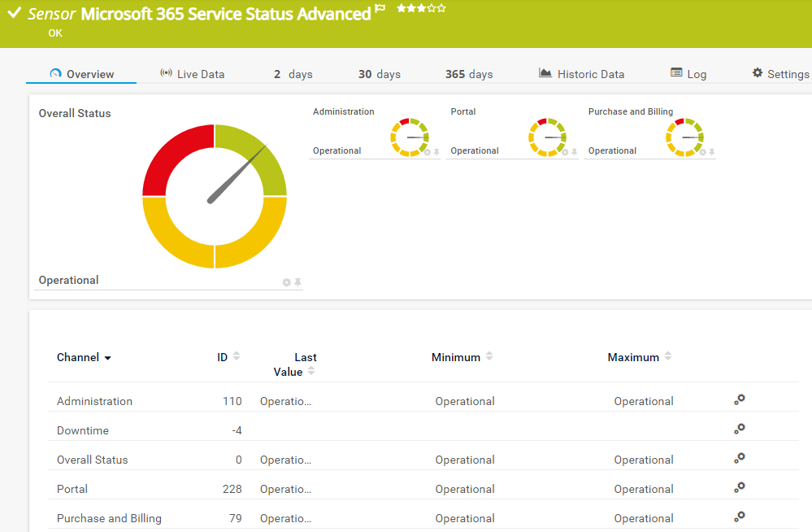
Task: Open gear settings on Purchase and Billing gauge
Action: pyautogui.click(x=703, y=152)
